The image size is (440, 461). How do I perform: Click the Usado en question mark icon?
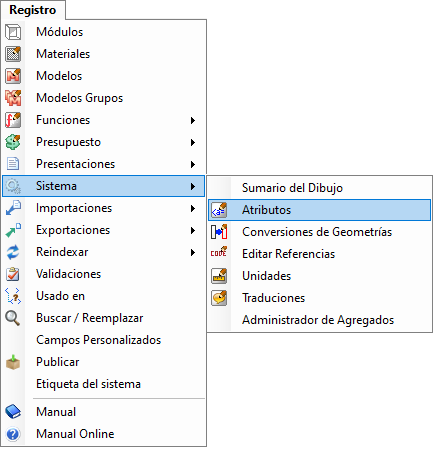point(13,296)
